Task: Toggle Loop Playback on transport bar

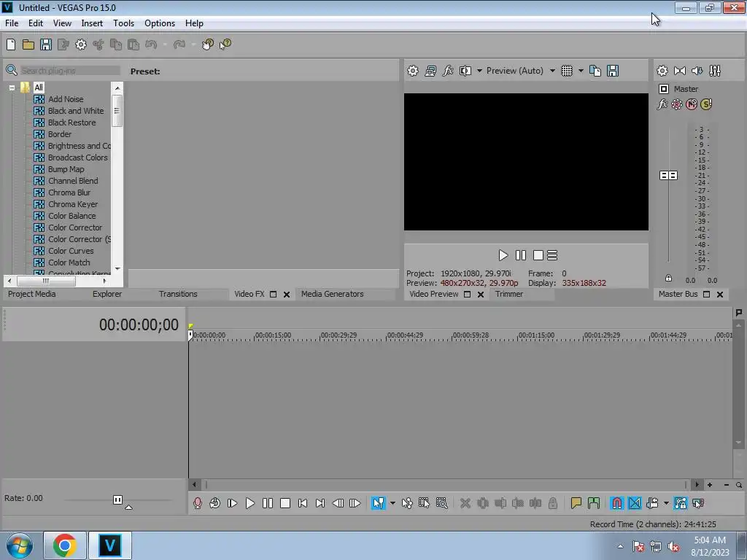Action: pos(215,503)
